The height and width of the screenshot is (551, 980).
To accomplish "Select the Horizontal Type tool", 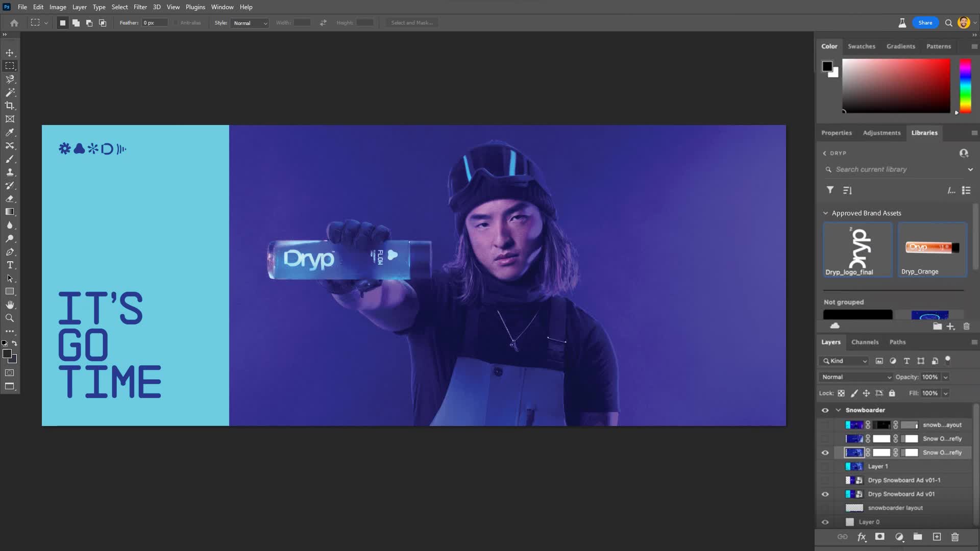I will (10, 265).
